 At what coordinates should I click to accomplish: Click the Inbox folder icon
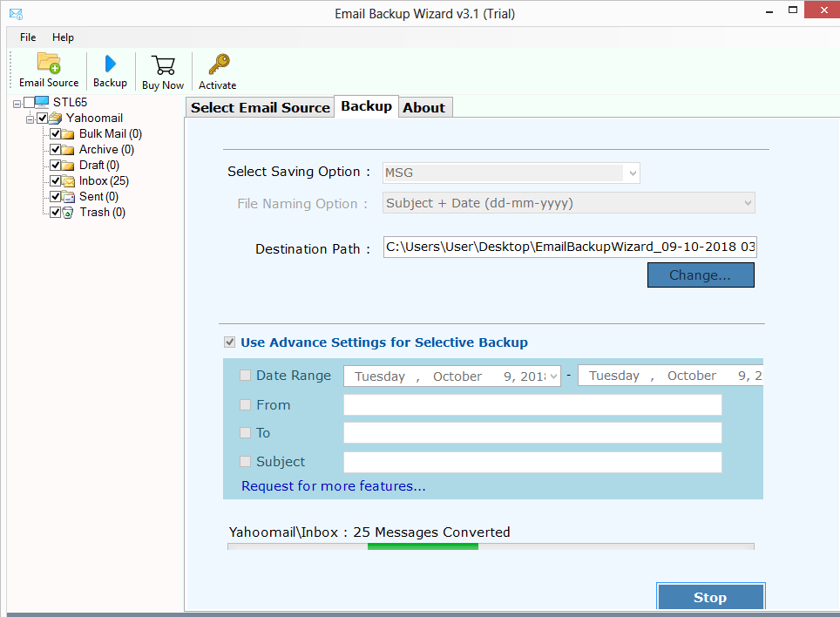(x=68, y=181)
